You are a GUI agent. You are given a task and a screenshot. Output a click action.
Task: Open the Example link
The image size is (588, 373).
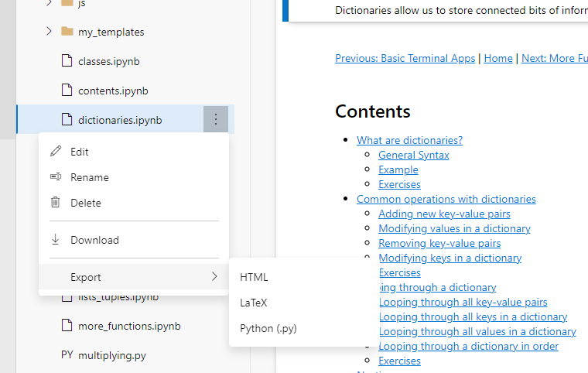click(398, 169)
